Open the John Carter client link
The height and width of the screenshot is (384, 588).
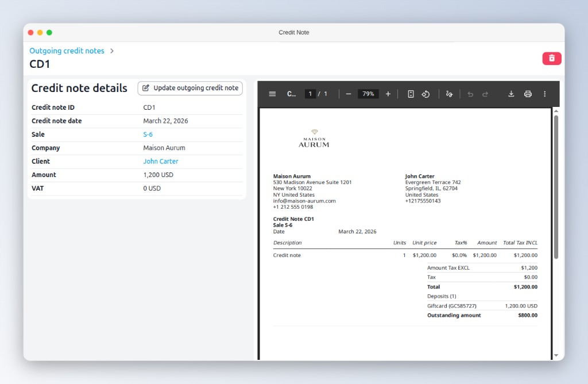click(x=160, y=161)
